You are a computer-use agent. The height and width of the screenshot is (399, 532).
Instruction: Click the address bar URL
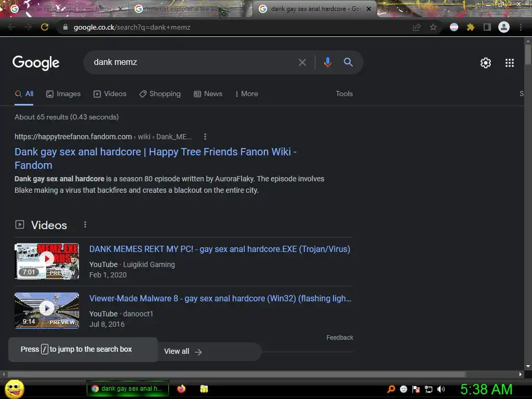tap(132, 27)
